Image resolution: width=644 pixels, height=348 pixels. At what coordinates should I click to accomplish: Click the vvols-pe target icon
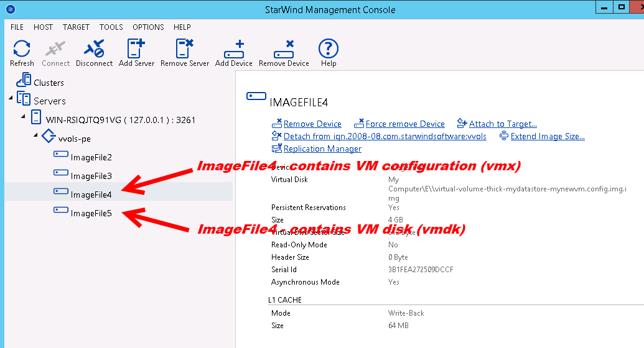(49, 136)
